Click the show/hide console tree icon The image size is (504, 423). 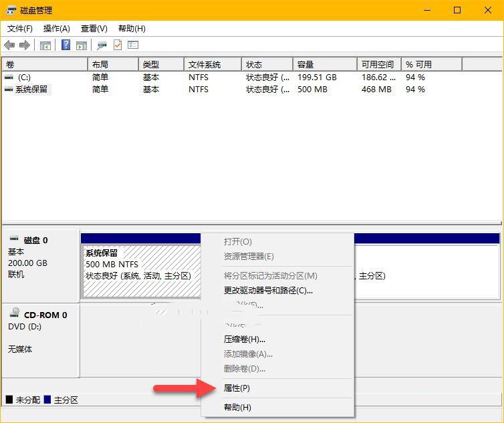click(45, 45)
